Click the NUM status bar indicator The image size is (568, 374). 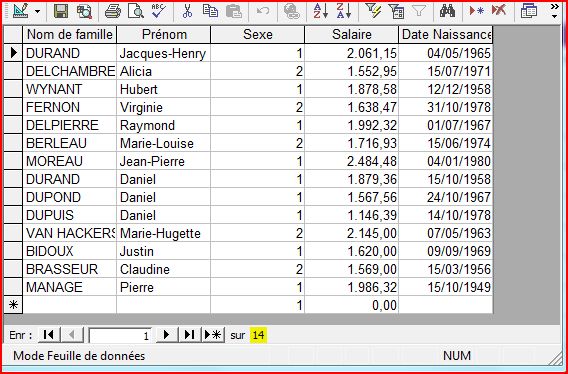point(457,356)
